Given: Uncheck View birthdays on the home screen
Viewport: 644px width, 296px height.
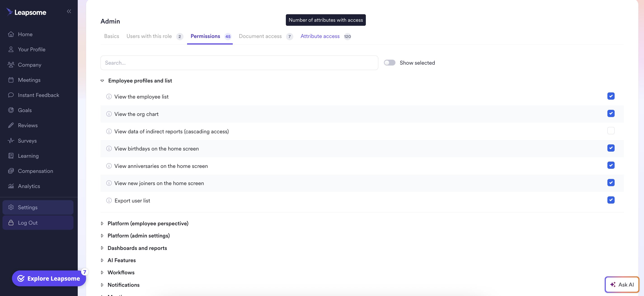Looking at the screenshot, I should (611, 148).
